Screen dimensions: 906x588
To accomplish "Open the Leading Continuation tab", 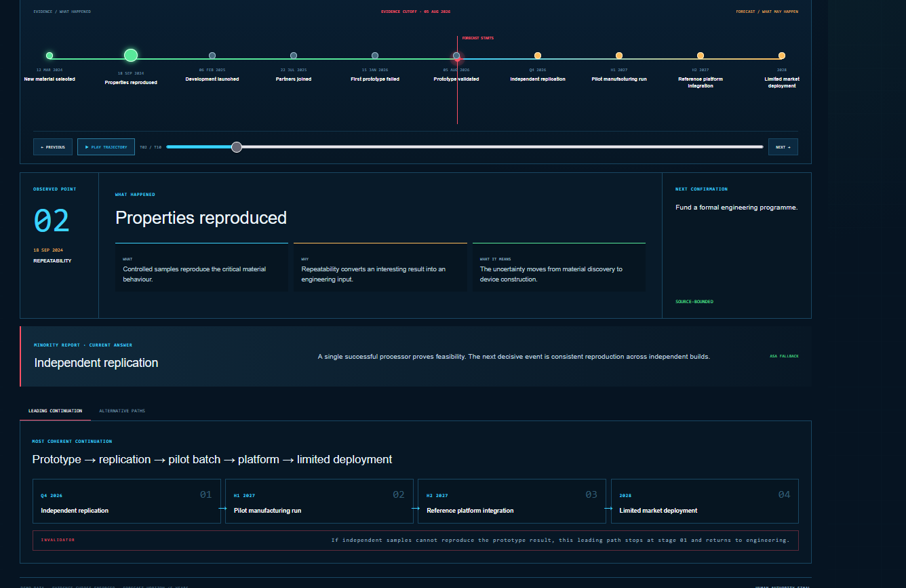I will pos(55,411).
